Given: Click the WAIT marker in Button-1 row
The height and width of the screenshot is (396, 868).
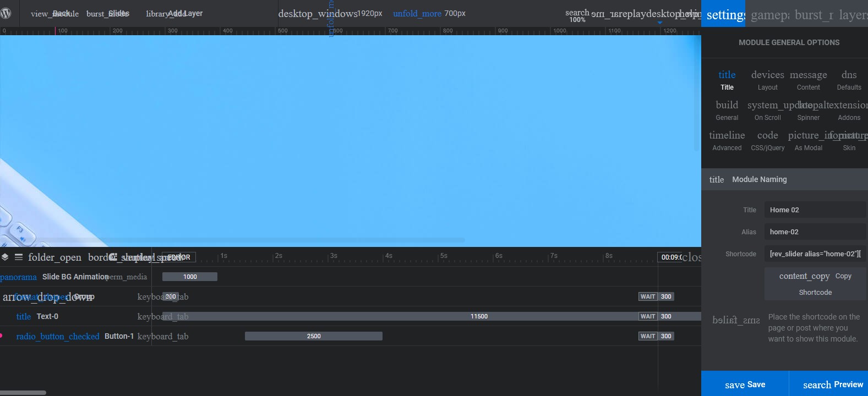Looking at the screenshot, I should (648, 336).
